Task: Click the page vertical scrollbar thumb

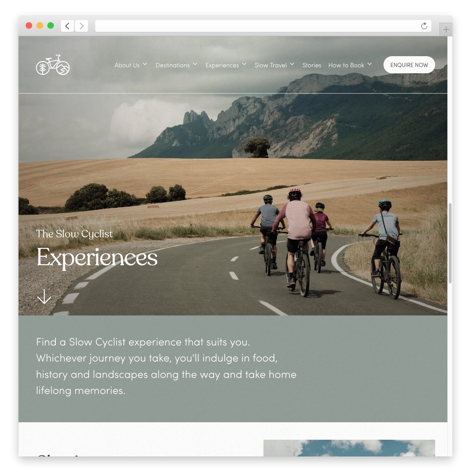Action: pyautogui.click(x=450, y=243)
